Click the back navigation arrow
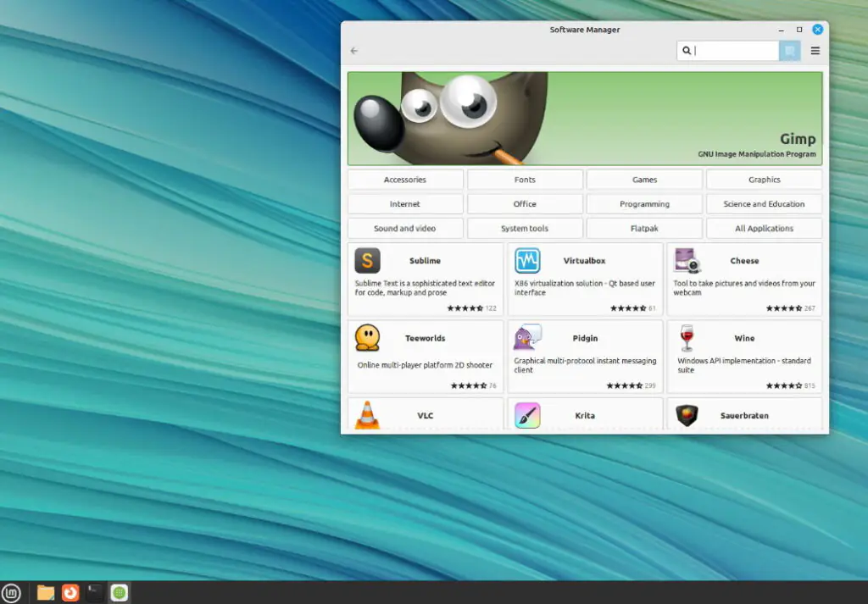The height and width of the screenshot is (604, 868). 353,50
